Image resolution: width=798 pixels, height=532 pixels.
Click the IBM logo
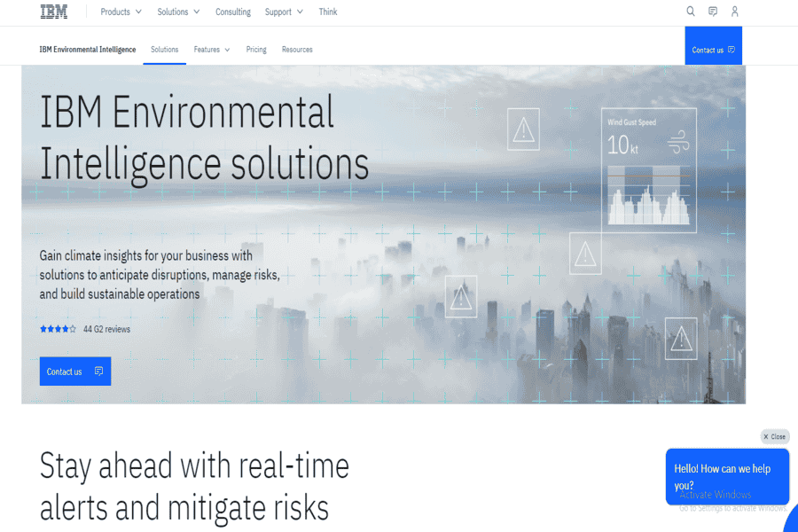coord(54,12)
